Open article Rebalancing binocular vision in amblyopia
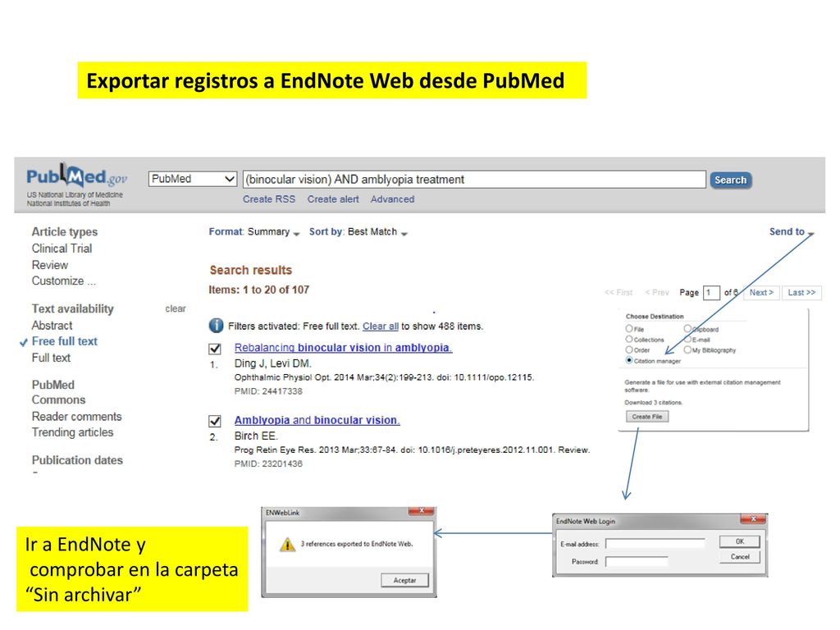840x630 pixels. click(x=344, y=348)
